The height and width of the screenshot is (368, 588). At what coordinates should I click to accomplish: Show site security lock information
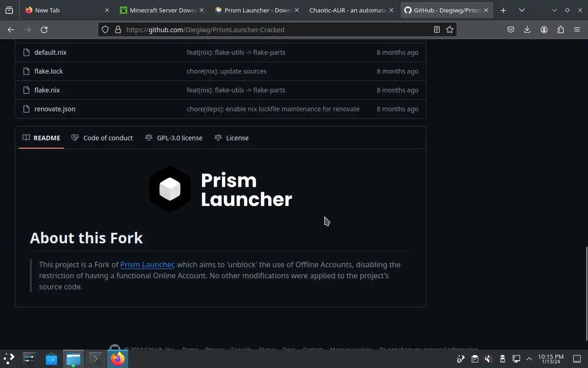pyautogui.click(x=118, y=29)
